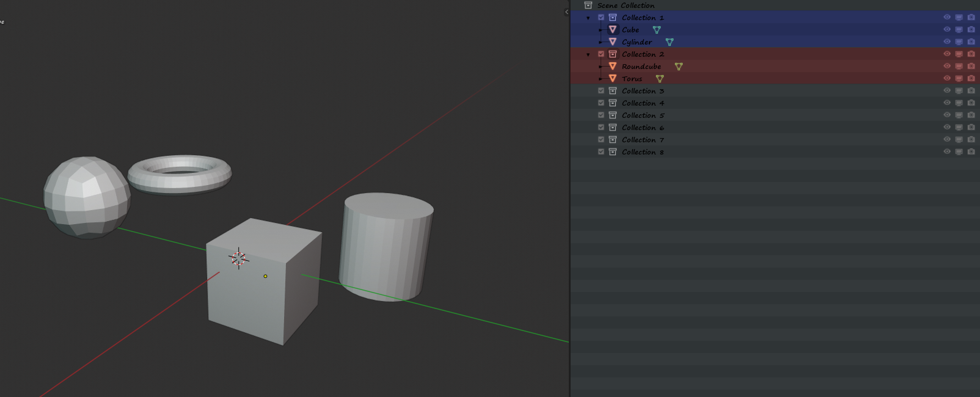Select the 'Collection 4' name

tap(643, 103)
